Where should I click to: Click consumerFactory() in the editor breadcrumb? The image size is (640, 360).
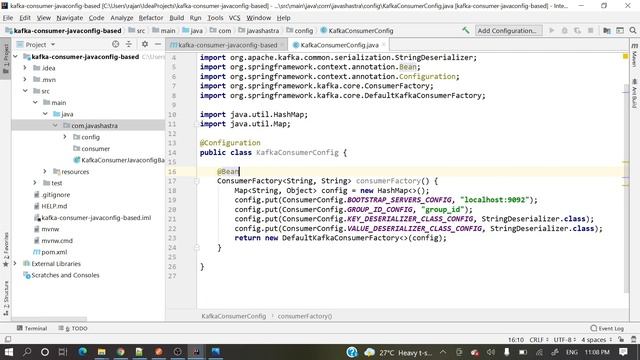pyautogui.click(x=305, y=316)
